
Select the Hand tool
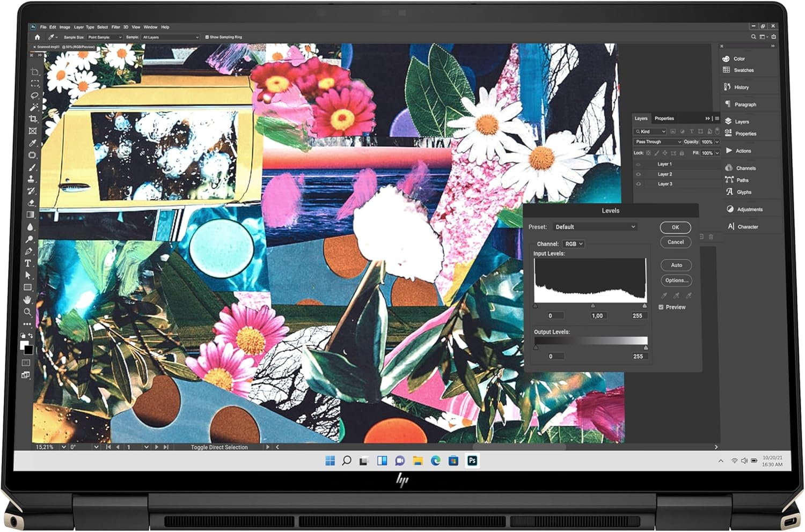(x=27, y=300)
